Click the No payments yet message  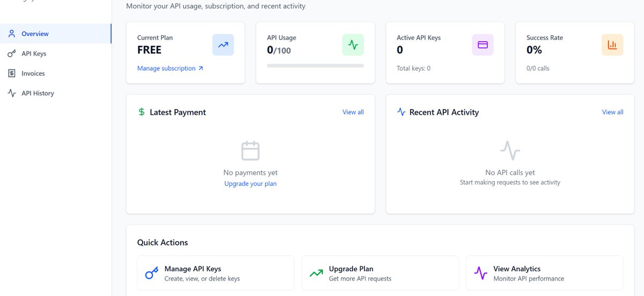click(251, 173)
